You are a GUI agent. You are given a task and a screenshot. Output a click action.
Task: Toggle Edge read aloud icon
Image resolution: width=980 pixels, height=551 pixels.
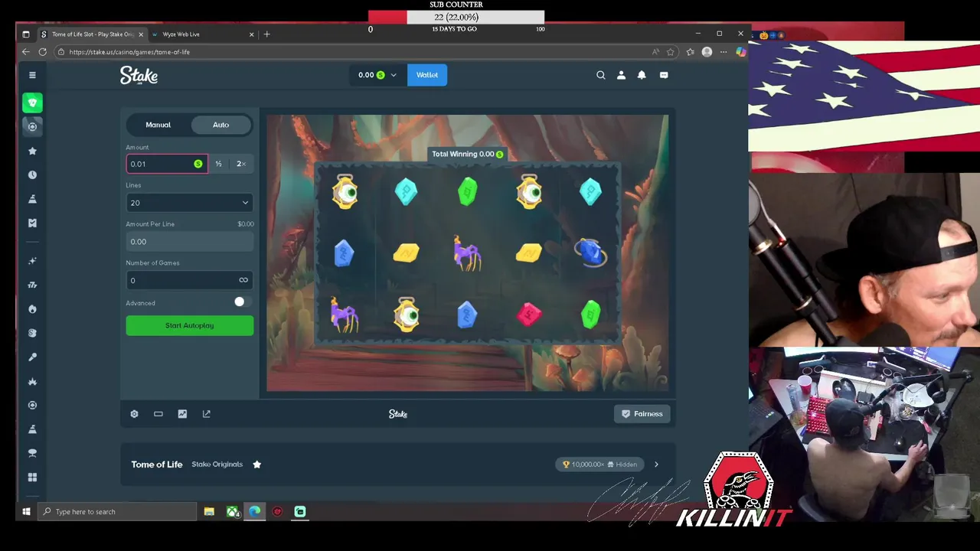[655, 52]
